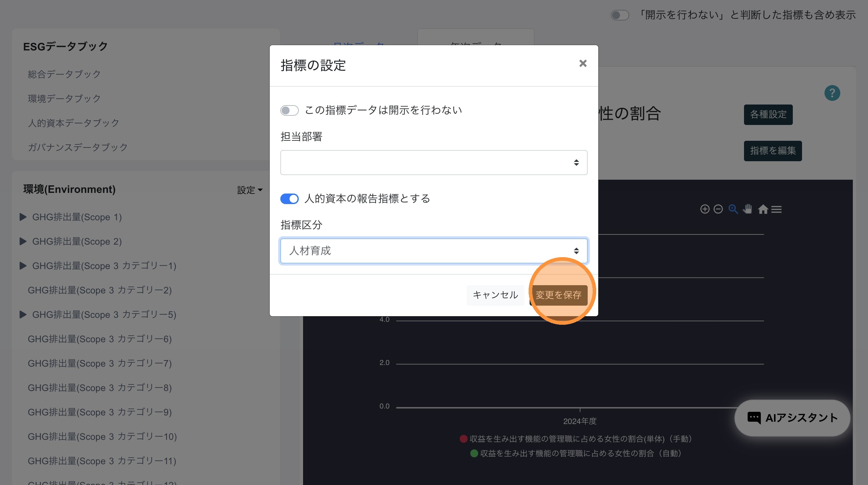This screenshot has height=485, width=868.
Task: Disable 人的資本の報告指標とする toggle
Action: [x=290, y=199]
